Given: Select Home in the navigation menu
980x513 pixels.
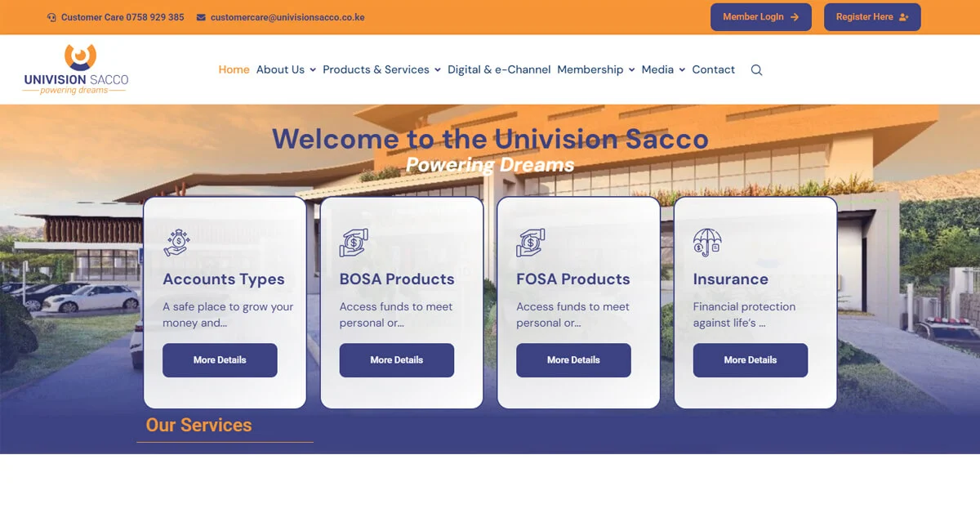Looking at the screenshot, I should (234, 69).
